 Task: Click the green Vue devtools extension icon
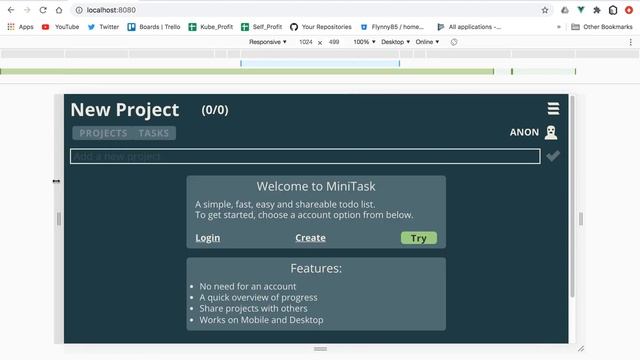pos(581,10)
